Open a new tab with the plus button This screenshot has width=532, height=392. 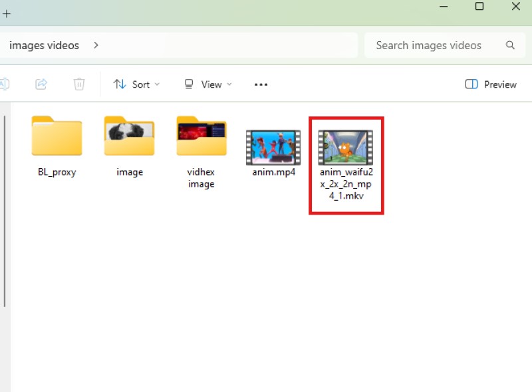7,13
